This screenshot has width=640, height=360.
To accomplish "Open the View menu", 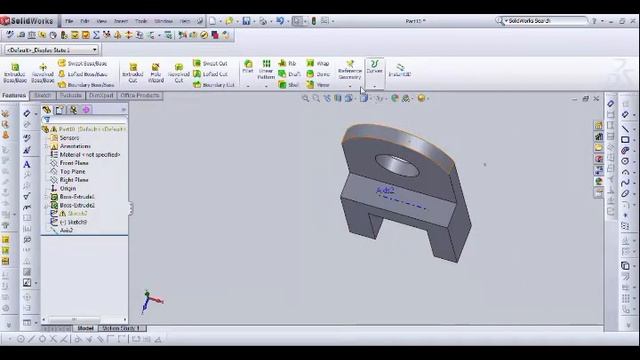I will click(x=101, y=21).
